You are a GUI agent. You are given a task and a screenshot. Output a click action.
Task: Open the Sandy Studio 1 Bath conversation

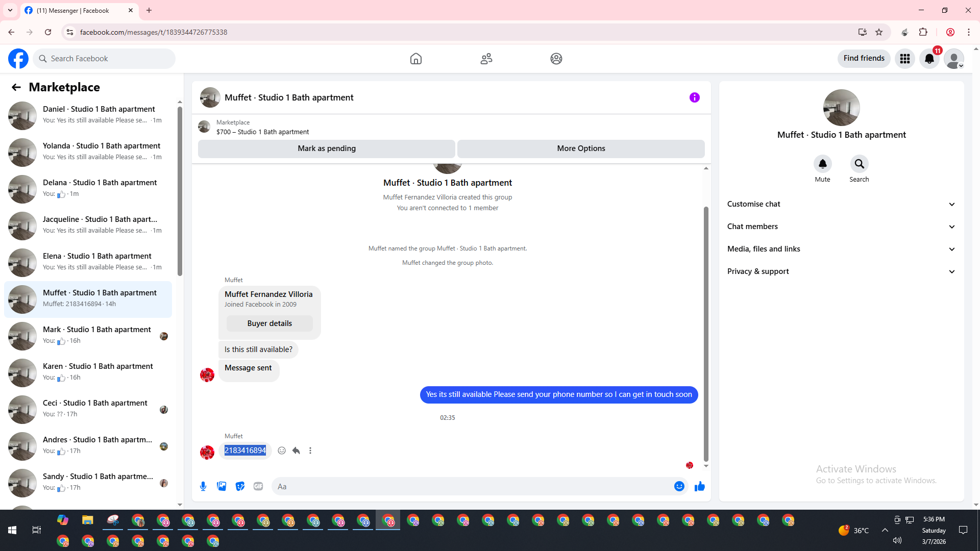click(88, 483)
